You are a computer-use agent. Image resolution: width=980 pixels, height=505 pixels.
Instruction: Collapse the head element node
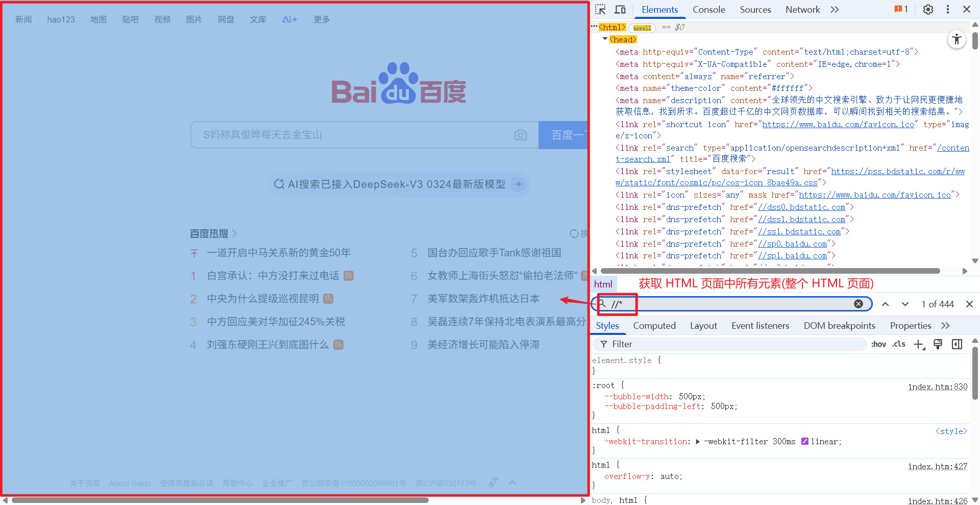(605, 39)
